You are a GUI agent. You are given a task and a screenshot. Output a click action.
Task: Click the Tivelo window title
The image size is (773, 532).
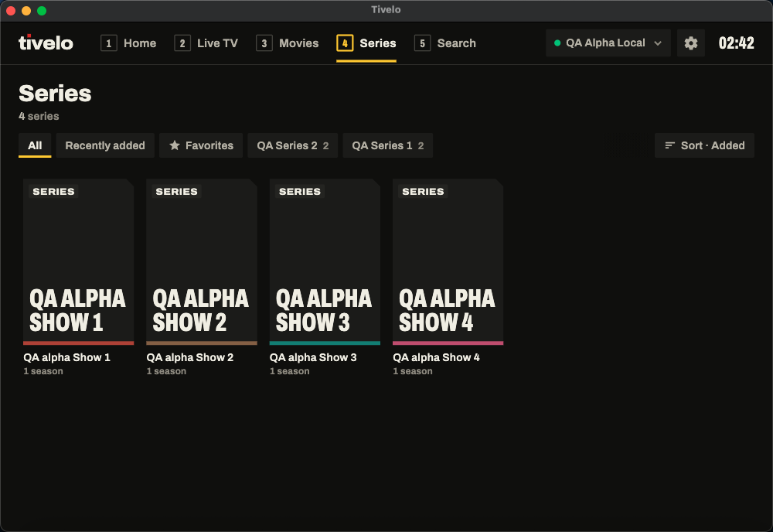point(386,10)
